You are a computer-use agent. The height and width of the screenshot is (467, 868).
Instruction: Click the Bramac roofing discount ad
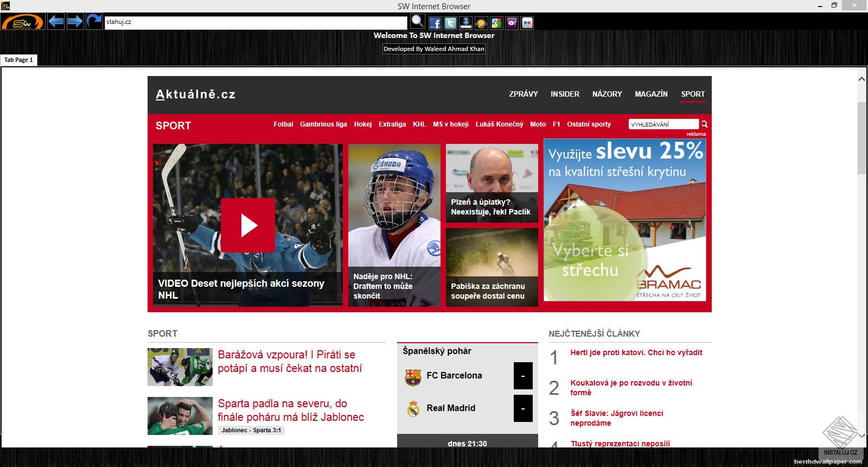tap(625, 220)
